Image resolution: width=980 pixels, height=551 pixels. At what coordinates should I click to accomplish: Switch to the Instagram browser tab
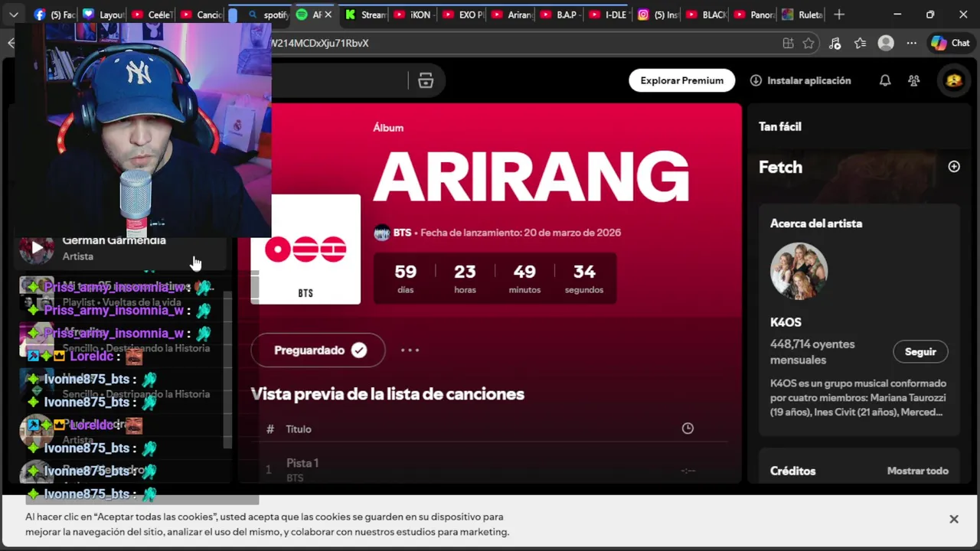[658, 15]
